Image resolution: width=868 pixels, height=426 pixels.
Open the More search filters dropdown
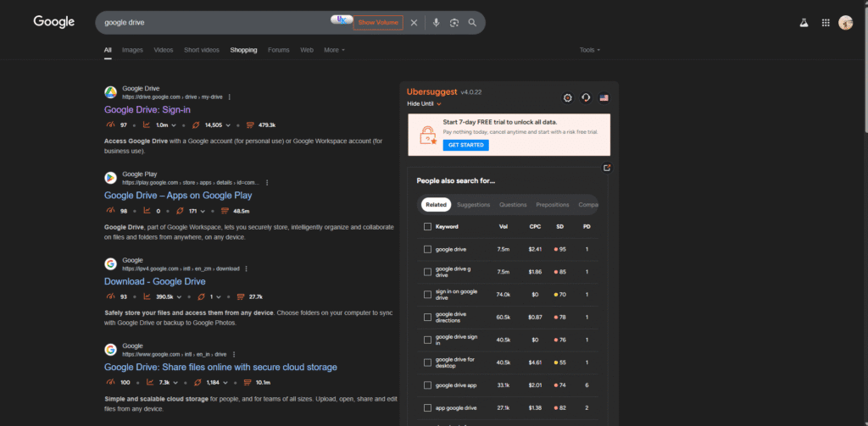[334, 50]
